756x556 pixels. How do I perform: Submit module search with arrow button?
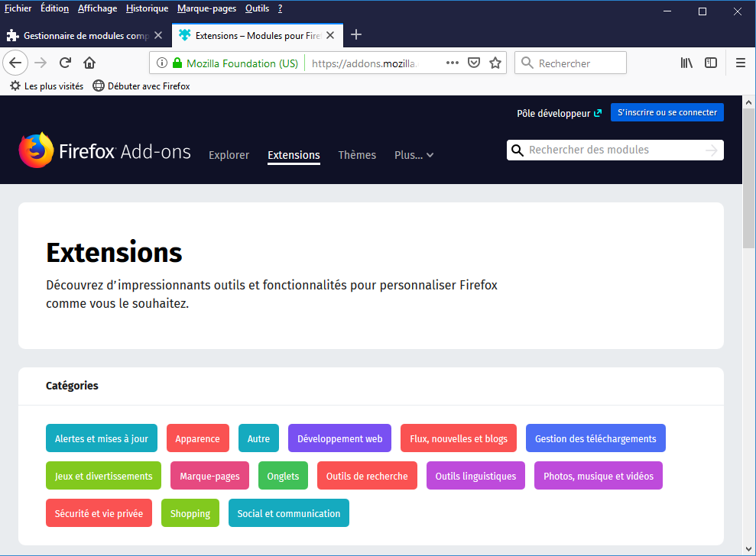(x=711, y=150)
